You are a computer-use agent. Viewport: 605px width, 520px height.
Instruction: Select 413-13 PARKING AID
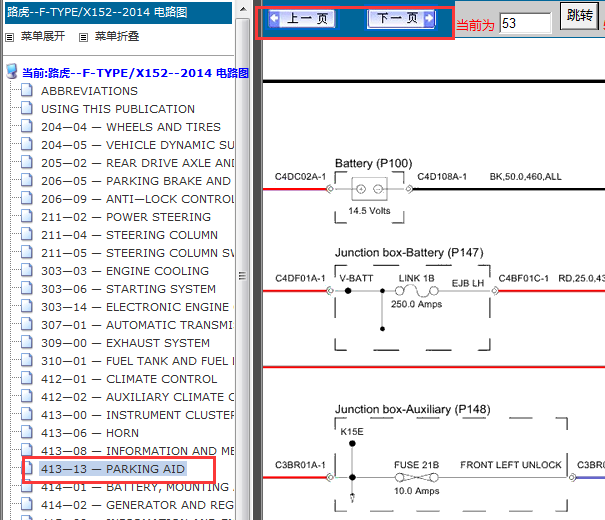tap(113, 469)
